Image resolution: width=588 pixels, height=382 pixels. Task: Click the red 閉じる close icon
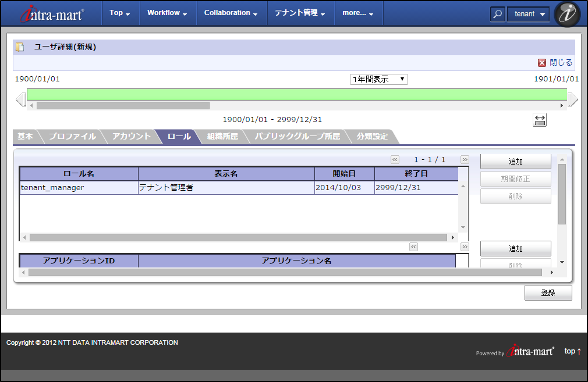pyautogui.click(x=542, y=63)
